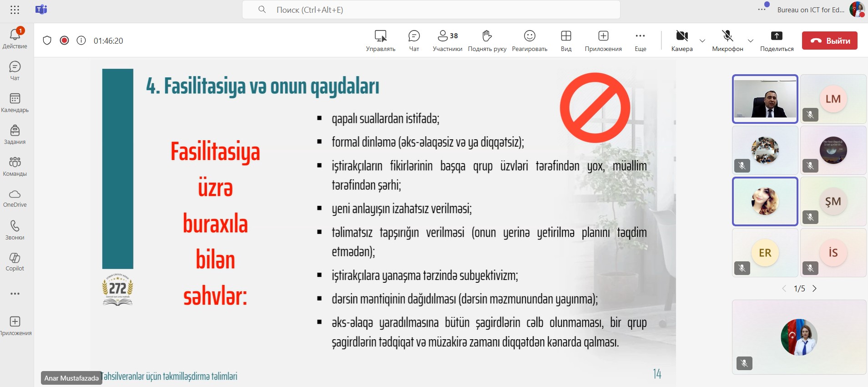Screen dimensions: 868x387
Task: Select your own video tile with flag avatar
Action: (799, 337)
